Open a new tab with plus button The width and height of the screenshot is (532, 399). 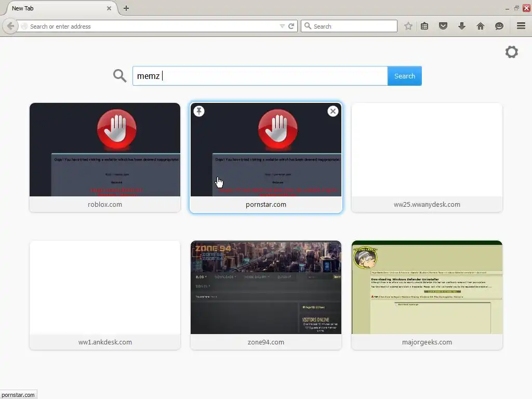click(126, 8)
